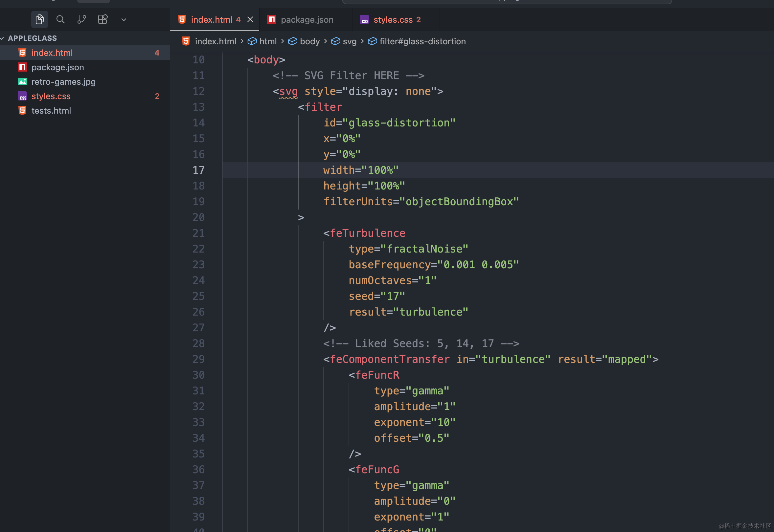Place cursor on the feComponentTransfer tag
Image resolution: width=774 pixels, height=532 pixels.
tap(390, 359)
